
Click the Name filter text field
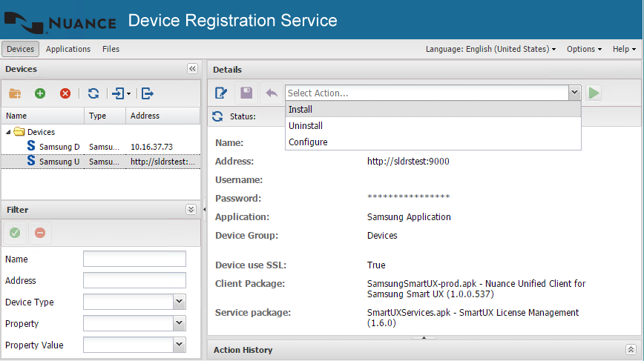(x=134, y=259)
